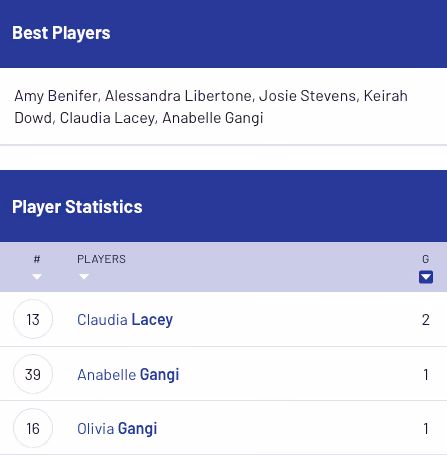447x455 pixels.
Task: Click jersey number 16 circle
Action: 33,428
